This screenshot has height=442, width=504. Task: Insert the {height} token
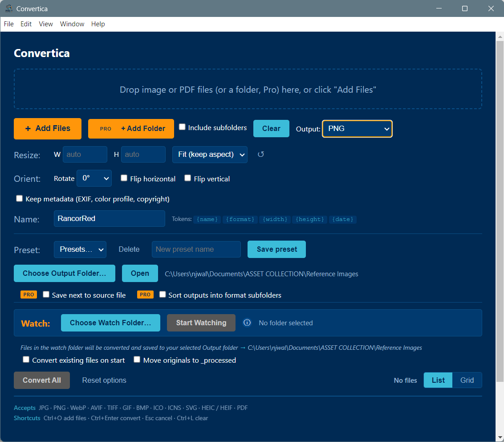click(x=310, y=219)
